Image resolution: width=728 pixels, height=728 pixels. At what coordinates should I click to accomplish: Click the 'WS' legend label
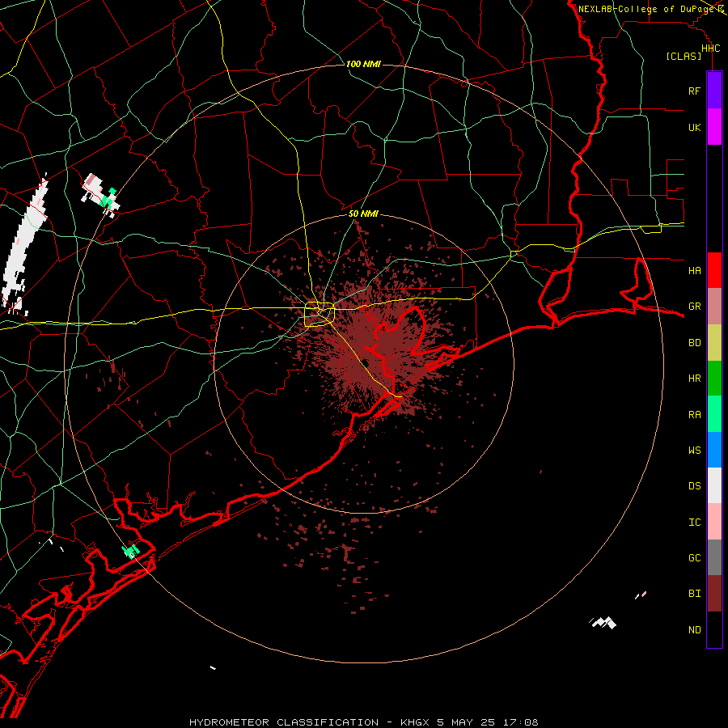tap(694, 450)
